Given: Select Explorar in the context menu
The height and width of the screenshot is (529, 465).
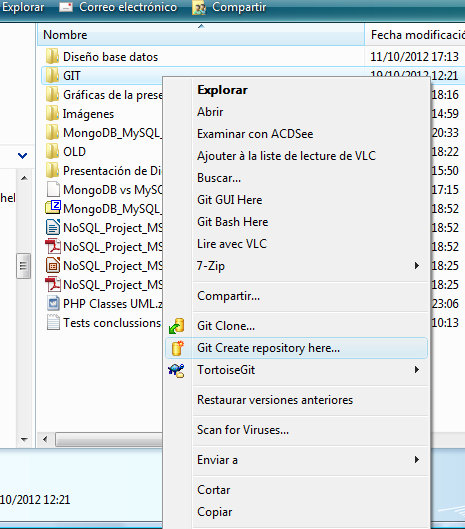Looking at the screenshot, I should click(222, 90).
